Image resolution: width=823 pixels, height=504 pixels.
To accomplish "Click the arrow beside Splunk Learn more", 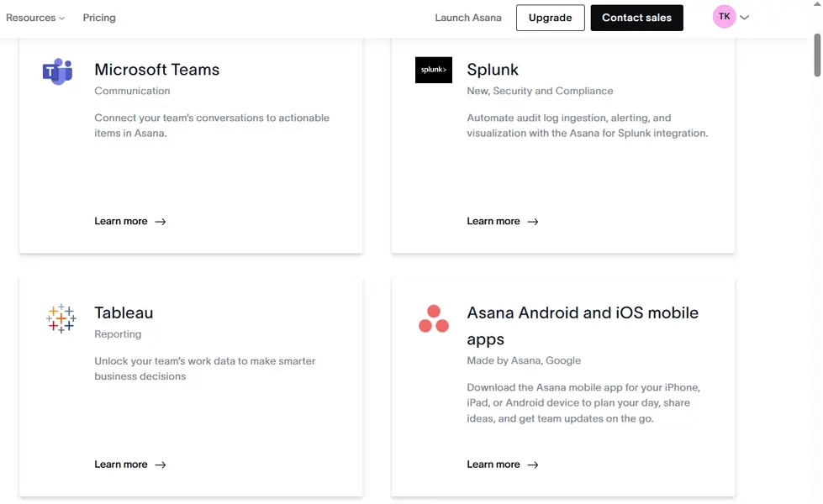I will tap(533, 222).
